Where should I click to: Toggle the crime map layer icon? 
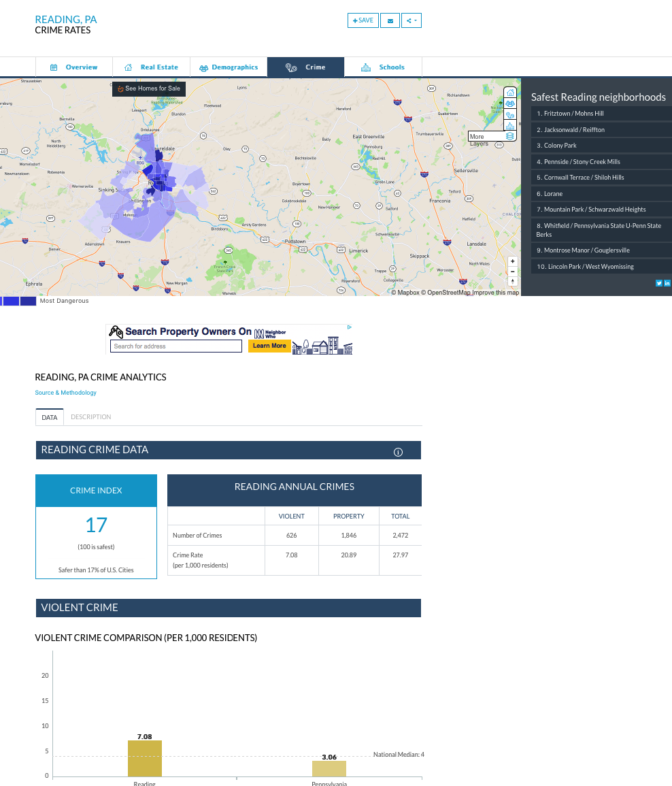click(x=510, y=115)
